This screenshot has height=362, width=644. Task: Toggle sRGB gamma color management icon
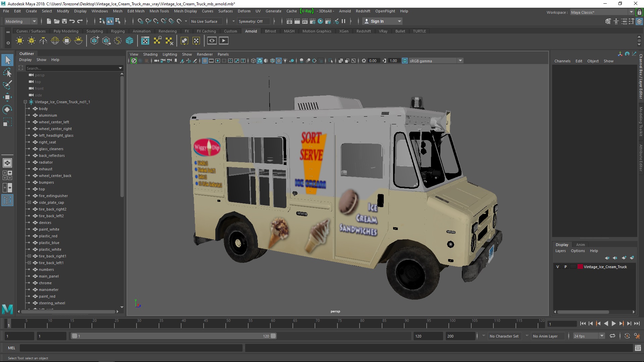click(x=405, y=61)
